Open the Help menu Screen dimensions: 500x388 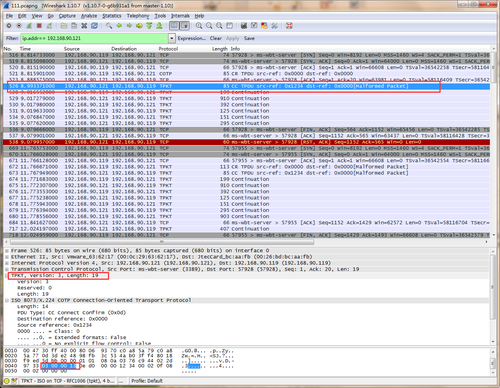199,16
